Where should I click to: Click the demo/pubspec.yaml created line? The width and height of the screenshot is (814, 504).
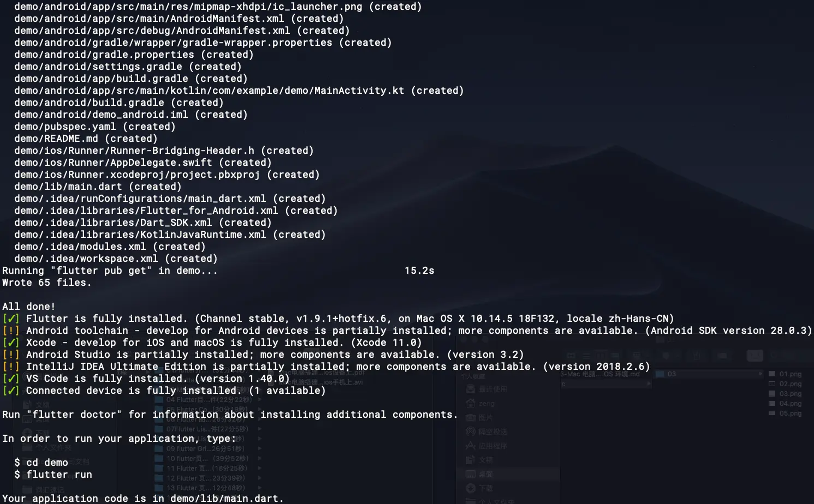pyautogui.click(x=95, y=127)
